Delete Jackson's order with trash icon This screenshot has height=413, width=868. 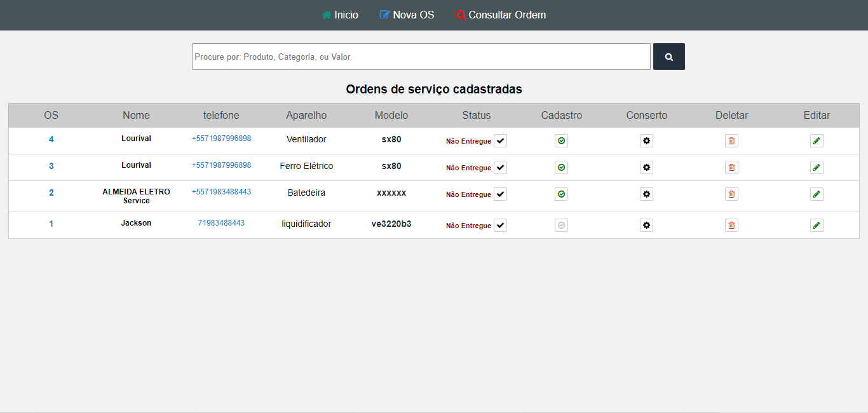(x=731, y=226)
